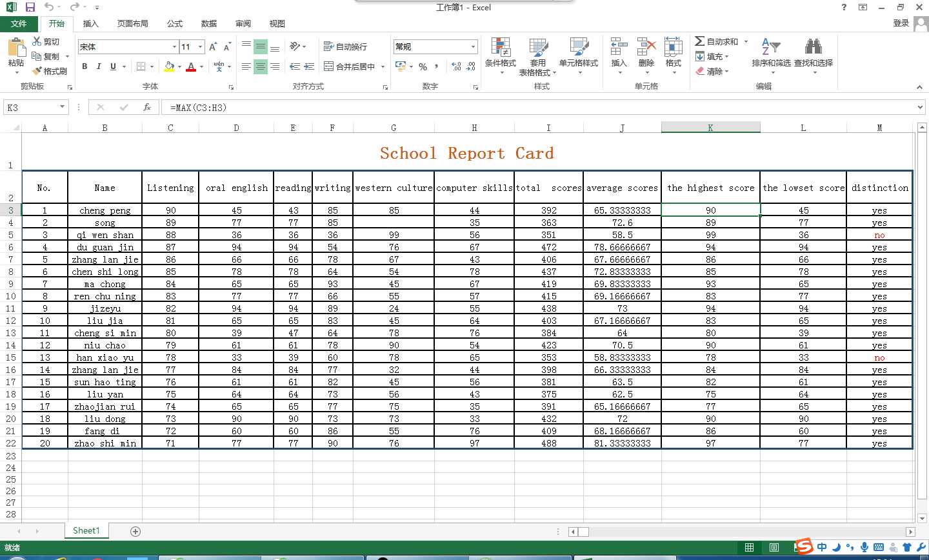Image resolution: width=929 pixels, height=560 pixels.
Task: Add a new sheet with plus button
Action: click(x=135, y=531)
